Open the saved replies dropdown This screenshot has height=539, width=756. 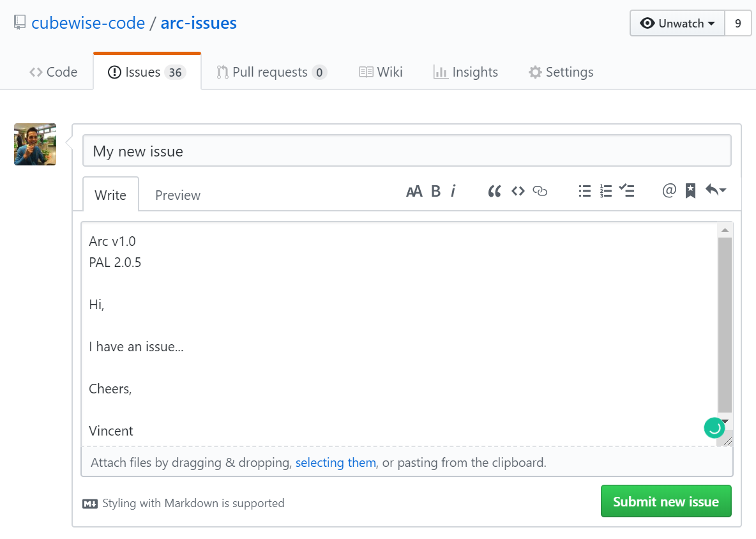click(x=715, y=190)
